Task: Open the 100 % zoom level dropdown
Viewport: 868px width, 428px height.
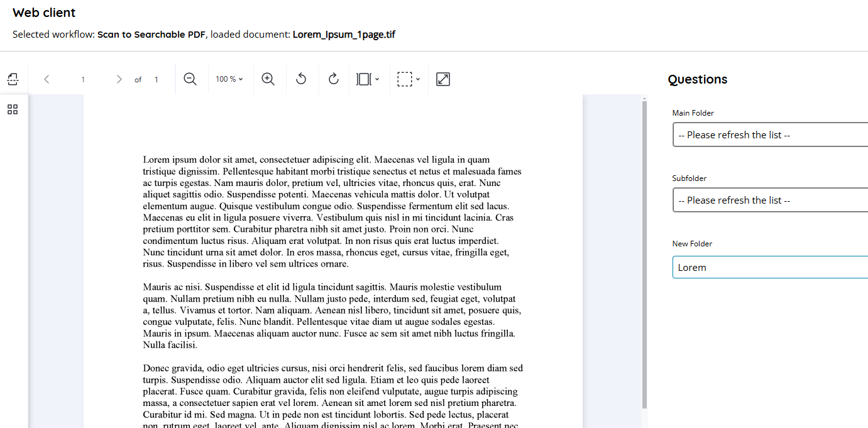Action: pos(229,79)
